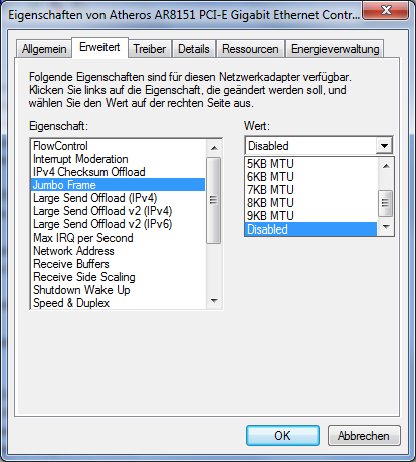This screenshot has height=462, width=416.
Task: Click value list scrollbar down arrow
Action: point(386,227)
